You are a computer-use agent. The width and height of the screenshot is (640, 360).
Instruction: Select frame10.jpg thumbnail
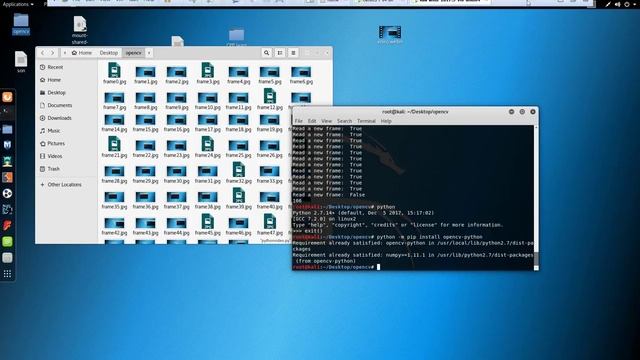(x=207, y=98)
